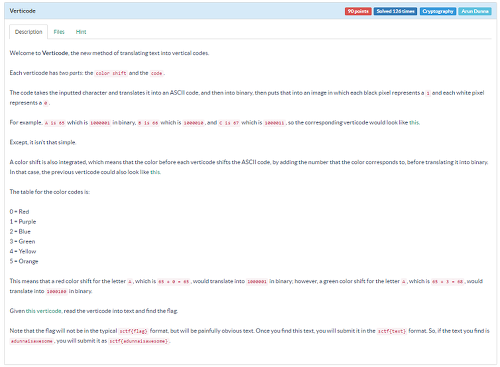Click the 90 points badge
The image size is (500, 367).
click(358, 11)
